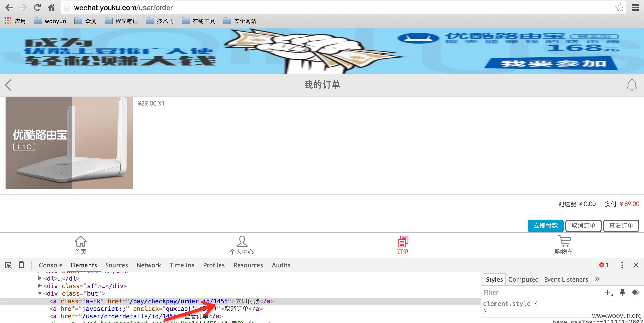Switch to the Resources tab

click(248, 265)
